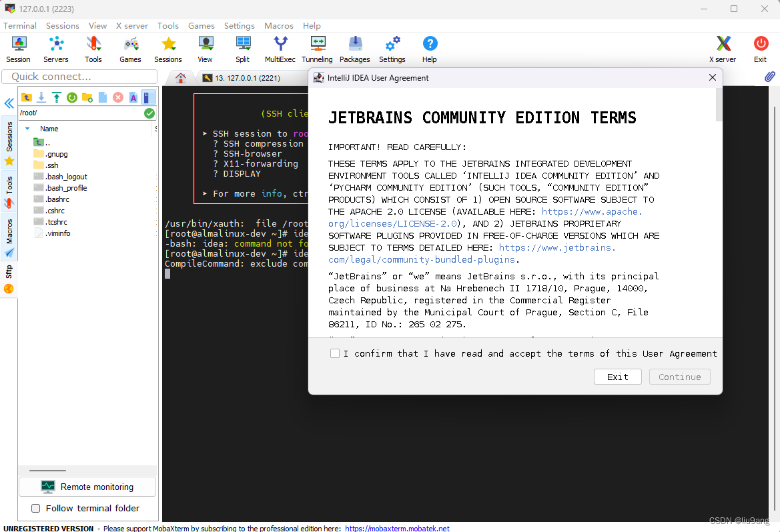780x532 pixels.
Task: Open the Sessions menu
Action: (63, 26)
